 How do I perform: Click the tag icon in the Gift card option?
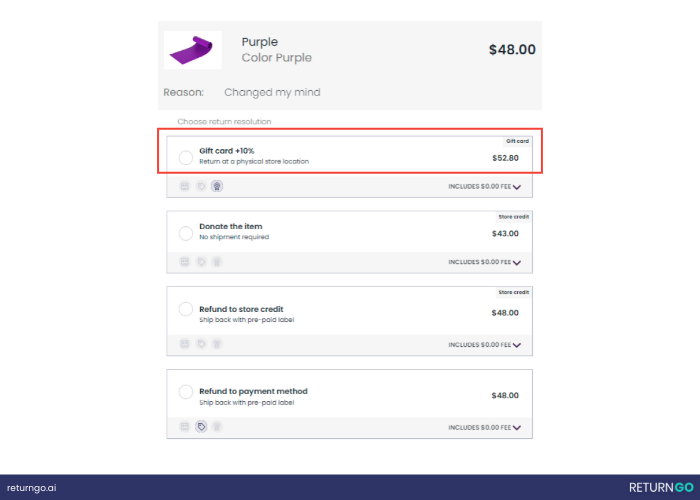tap(201, 186)
